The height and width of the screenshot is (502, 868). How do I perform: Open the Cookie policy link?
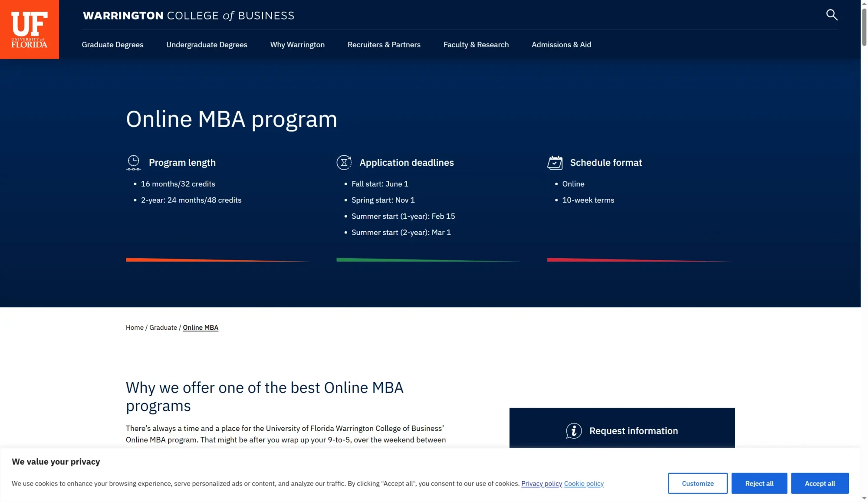pos(584,483)
